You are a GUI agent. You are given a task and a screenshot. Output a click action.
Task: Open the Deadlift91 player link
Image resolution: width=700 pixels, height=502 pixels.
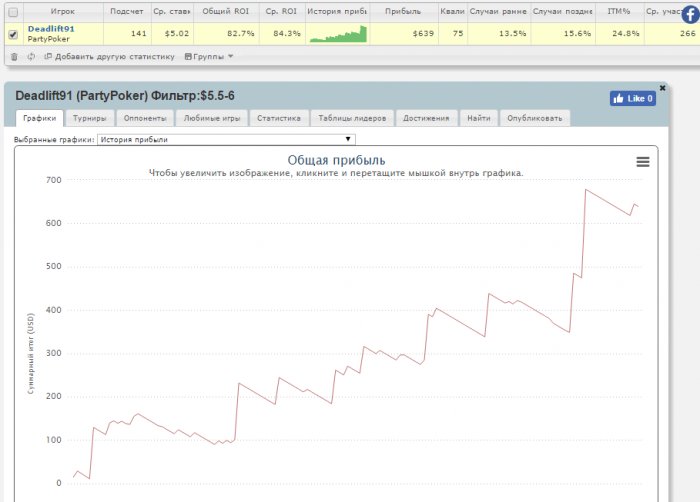[x=51, y=29]
